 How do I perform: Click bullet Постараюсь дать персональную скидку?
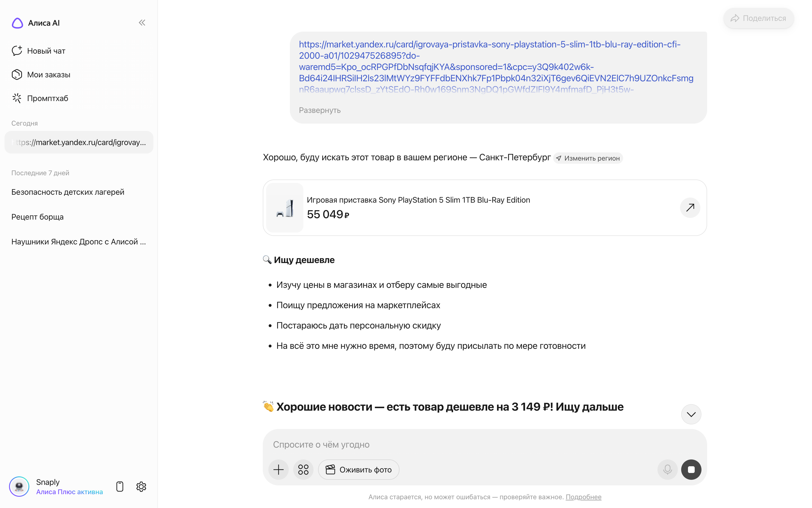point(358,325)
